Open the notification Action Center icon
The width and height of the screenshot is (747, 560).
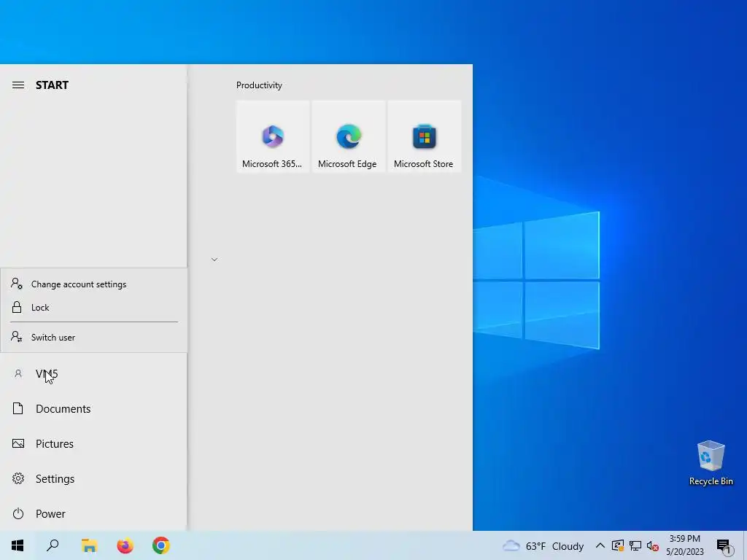point(724,546)
